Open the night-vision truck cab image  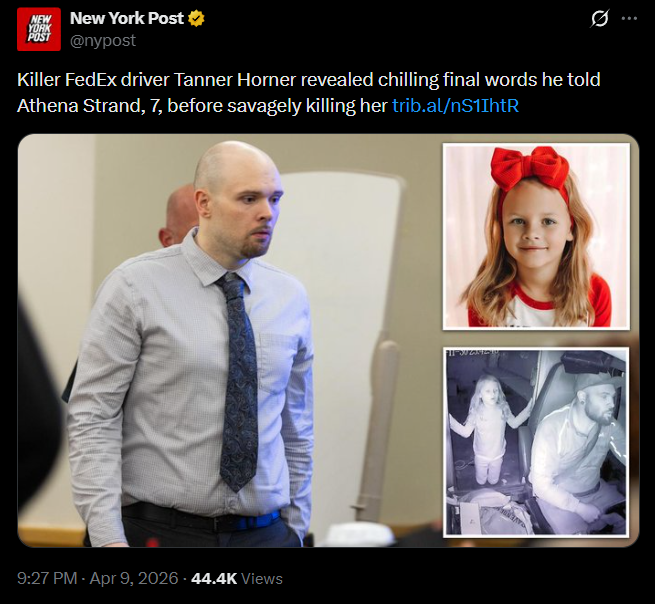click(x=536, y=442)
